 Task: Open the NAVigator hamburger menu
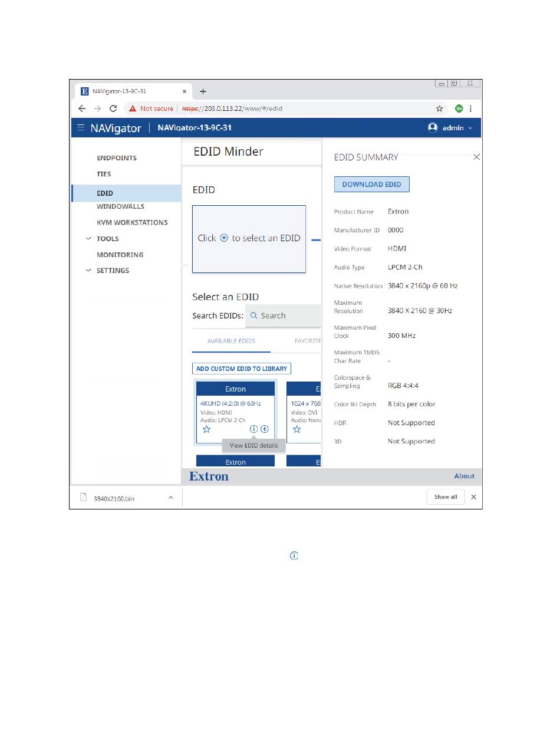[x=81, y=128]
